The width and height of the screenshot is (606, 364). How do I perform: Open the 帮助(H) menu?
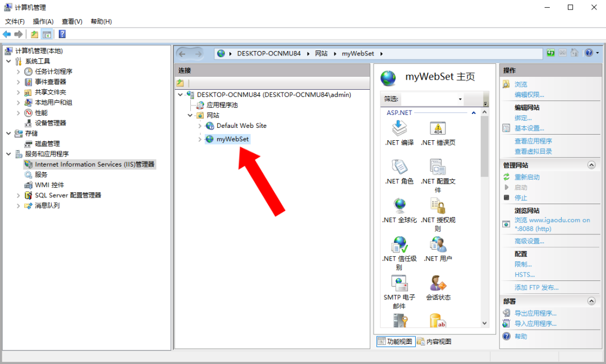point(101,22)
